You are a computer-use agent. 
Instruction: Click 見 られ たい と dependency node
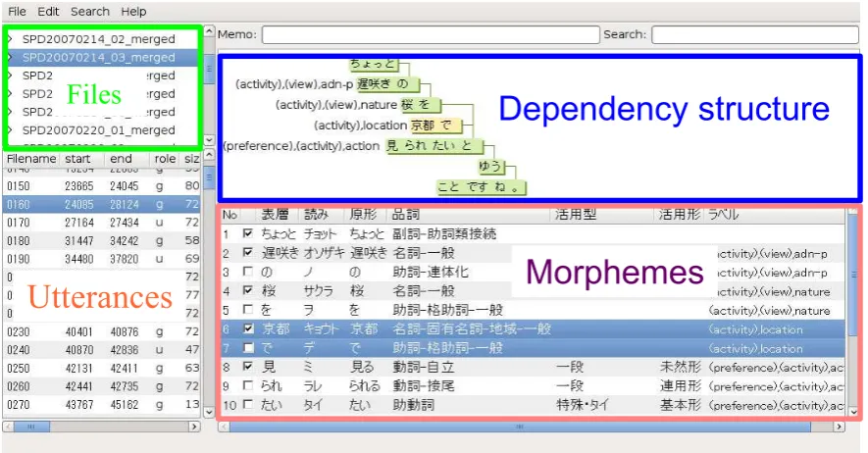click(x=434, y=146)
